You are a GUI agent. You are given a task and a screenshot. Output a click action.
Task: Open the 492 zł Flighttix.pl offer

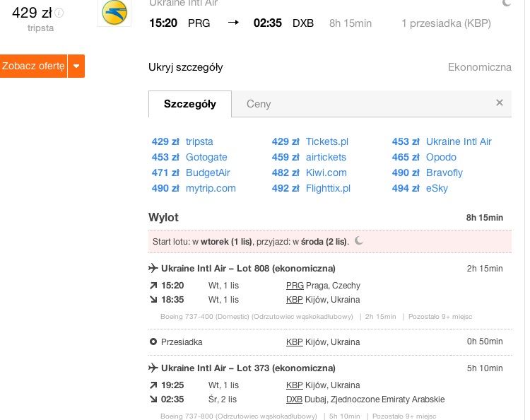point(312,188)
